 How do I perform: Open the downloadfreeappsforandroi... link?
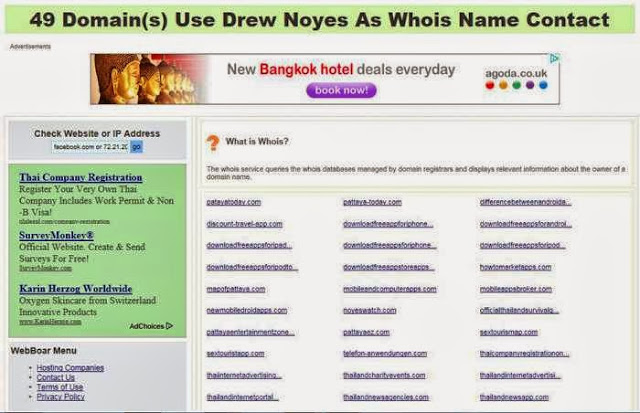point(526,224)
